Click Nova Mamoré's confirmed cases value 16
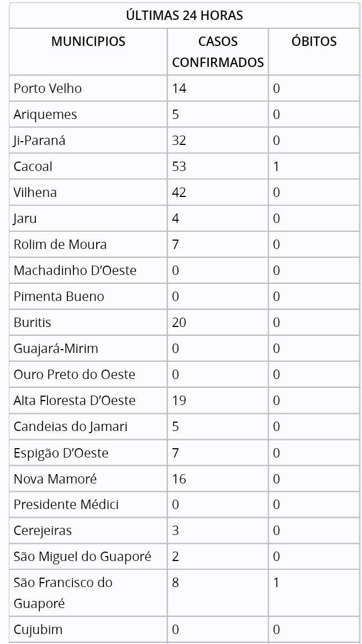The image size is (362, 644). 179,479
